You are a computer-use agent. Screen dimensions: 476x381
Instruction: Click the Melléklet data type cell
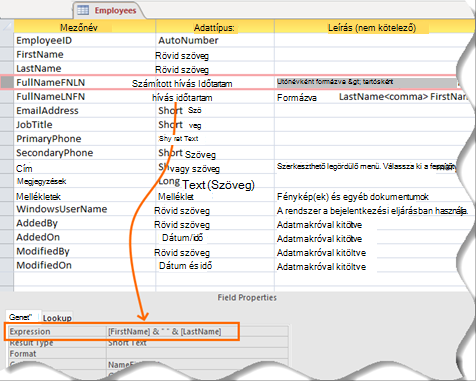pyautogui.click(x=215, y=196)
